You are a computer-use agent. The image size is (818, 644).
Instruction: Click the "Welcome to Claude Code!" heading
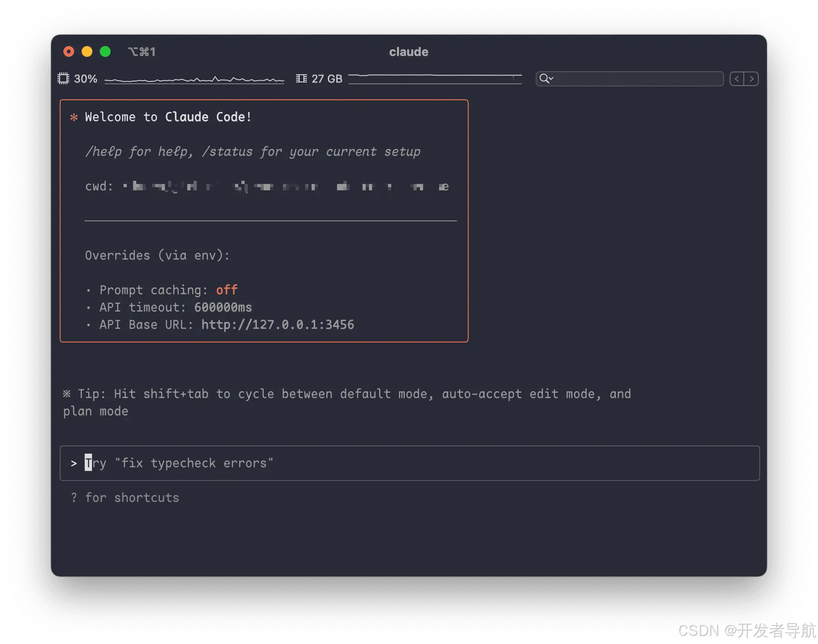[x=168, y=117]
